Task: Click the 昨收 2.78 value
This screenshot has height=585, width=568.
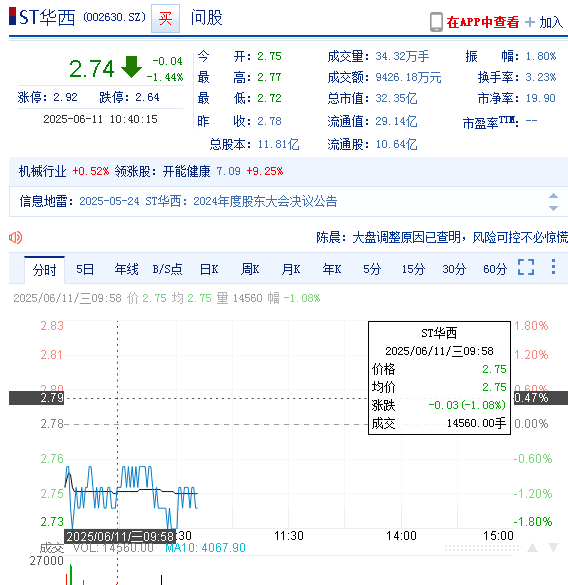Action: 269,121
